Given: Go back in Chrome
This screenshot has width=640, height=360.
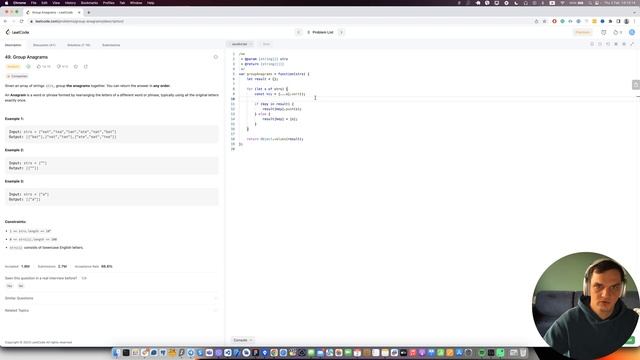Looking at the screenshot, I should coord(5,21).
